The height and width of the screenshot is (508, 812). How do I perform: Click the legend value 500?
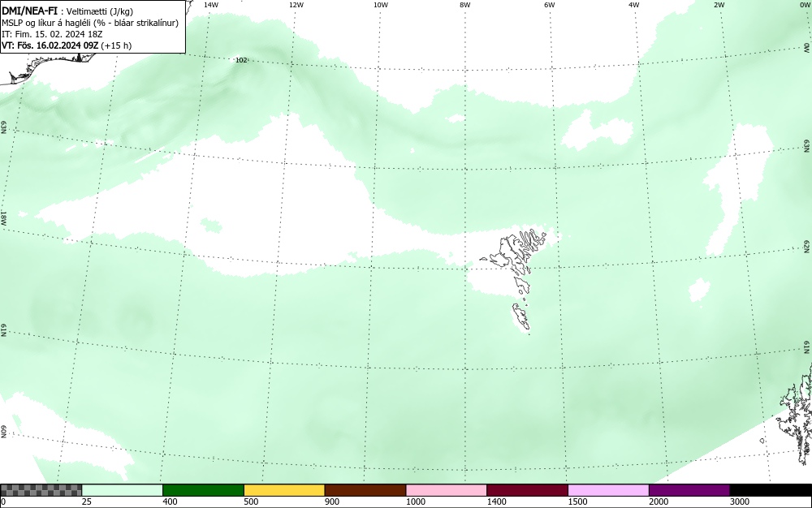point(251,502)
